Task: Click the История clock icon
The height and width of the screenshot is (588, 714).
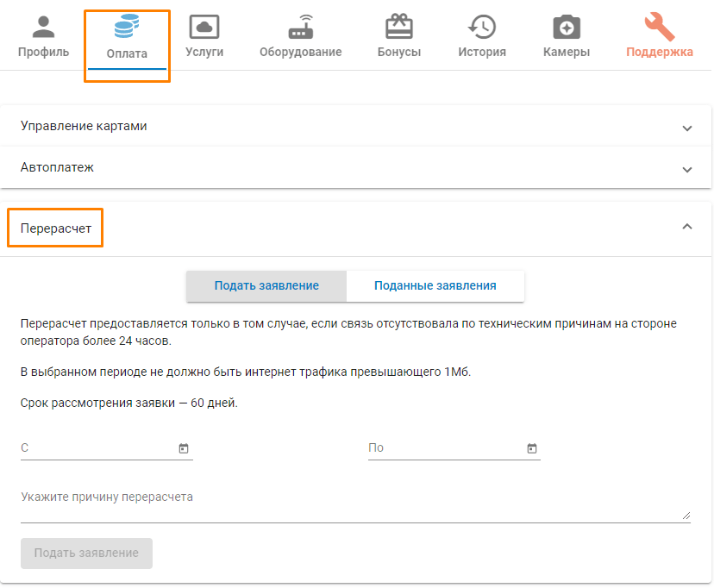Action: [x=482, y=27]
